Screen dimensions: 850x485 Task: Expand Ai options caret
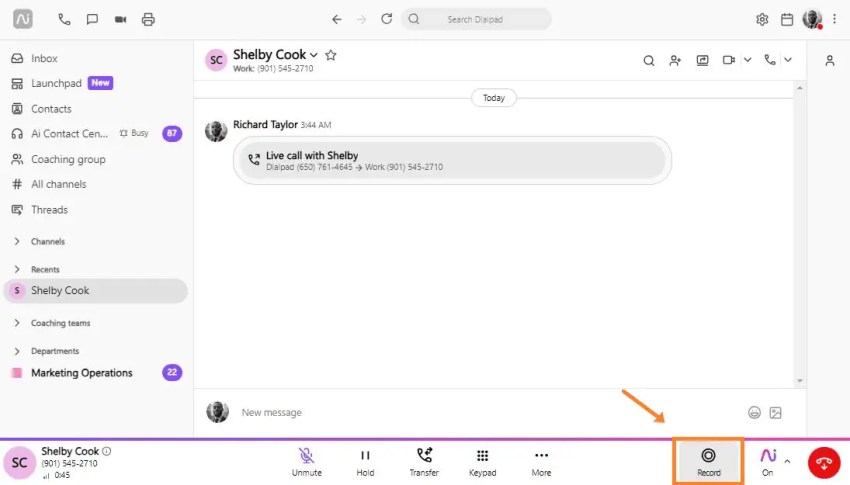click(x=788, y=462)
